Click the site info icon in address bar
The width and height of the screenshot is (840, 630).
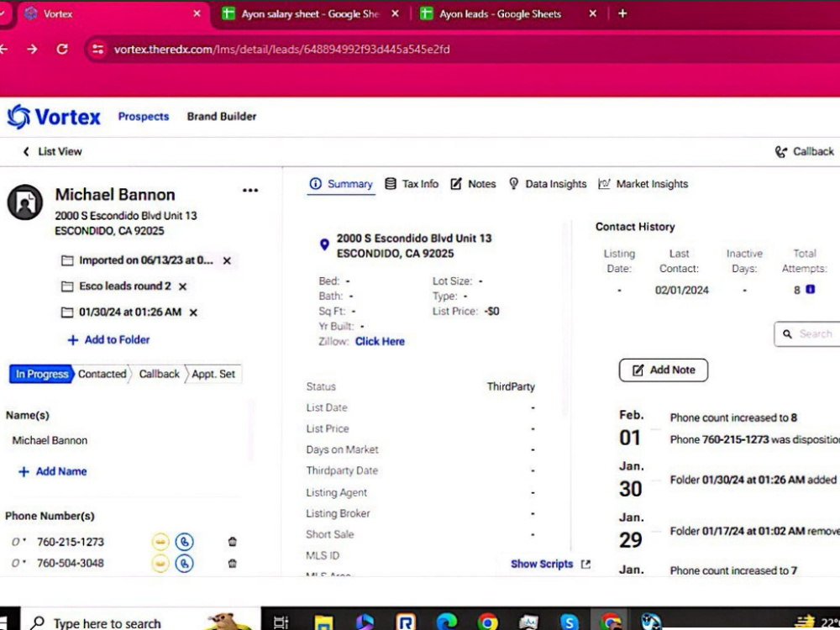(x=97, y=50)
